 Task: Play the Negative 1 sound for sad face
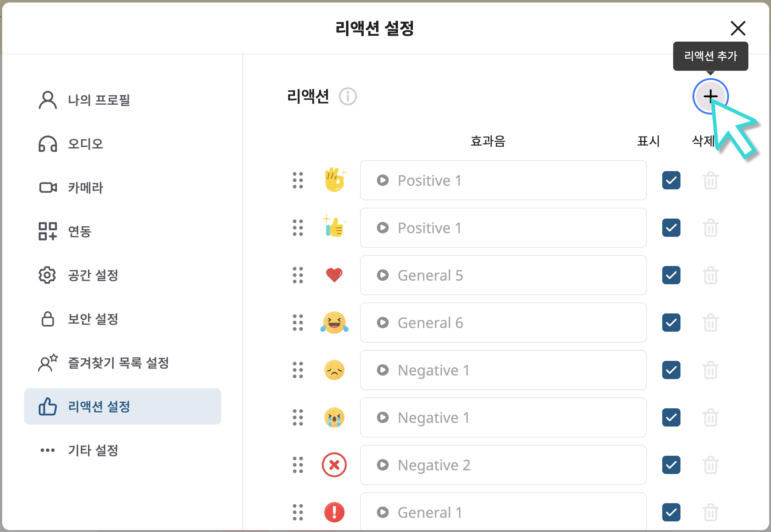[383, 370]
